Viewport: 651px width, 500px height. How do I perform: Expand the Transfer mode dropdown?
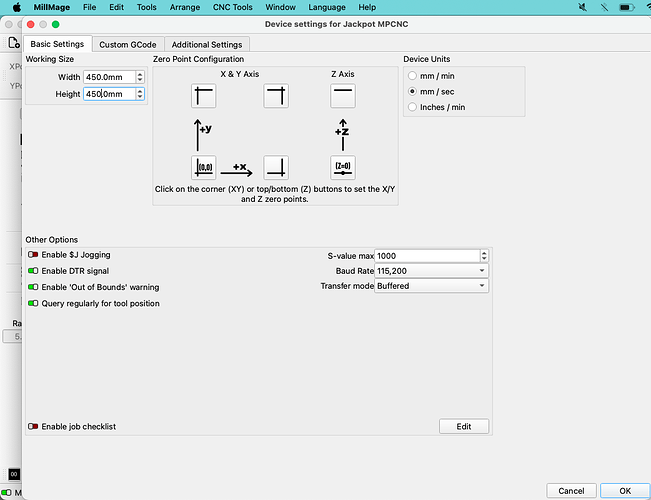click(431, 286)
